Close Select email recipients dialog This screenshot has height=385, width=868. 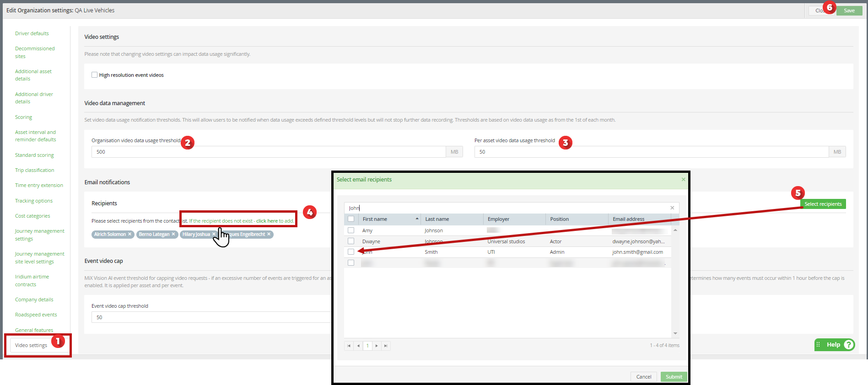(x=683, y=179)
